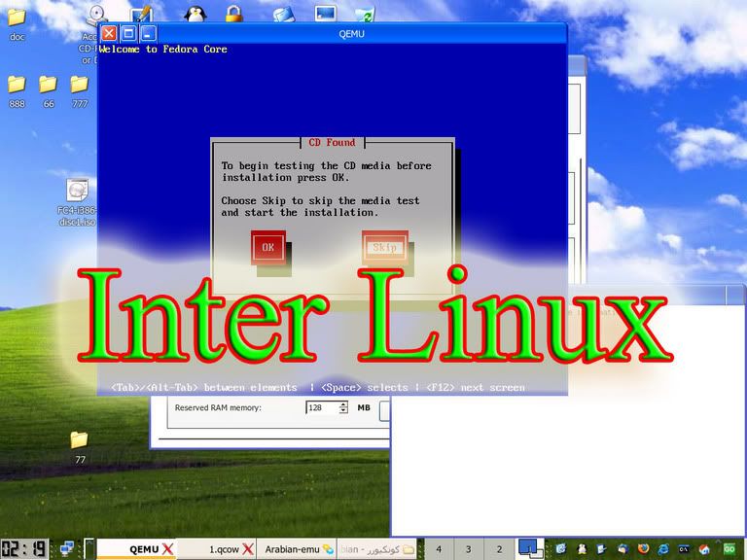This screenshot has height=560, width=747.
Task: Click the Thunderbird mail icon in the taskbar
Action: [x=622, y=549]
